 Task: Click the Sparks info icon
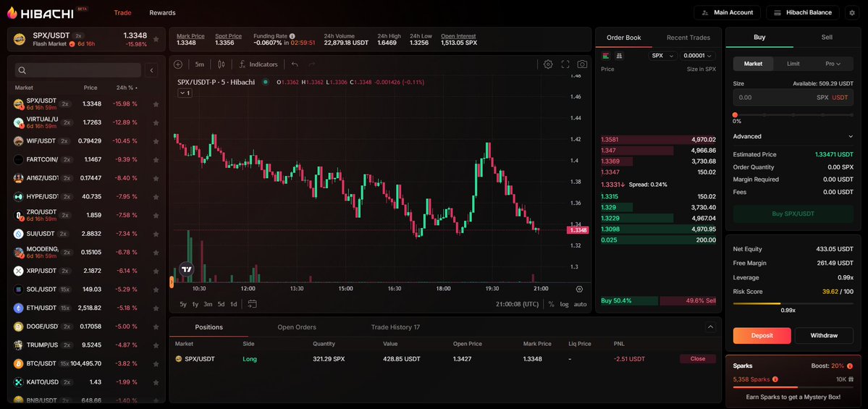(775, 379)
